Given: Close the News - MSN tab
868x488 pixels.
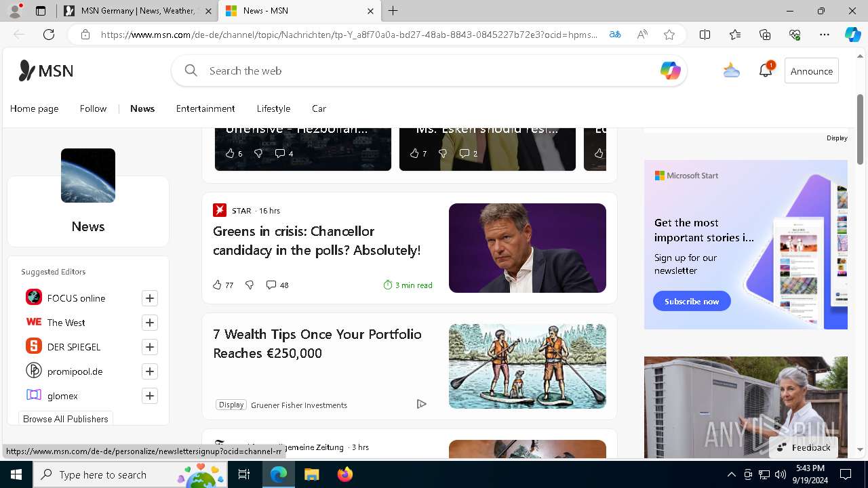Looking at the screenshot, I should pos(370,11).
